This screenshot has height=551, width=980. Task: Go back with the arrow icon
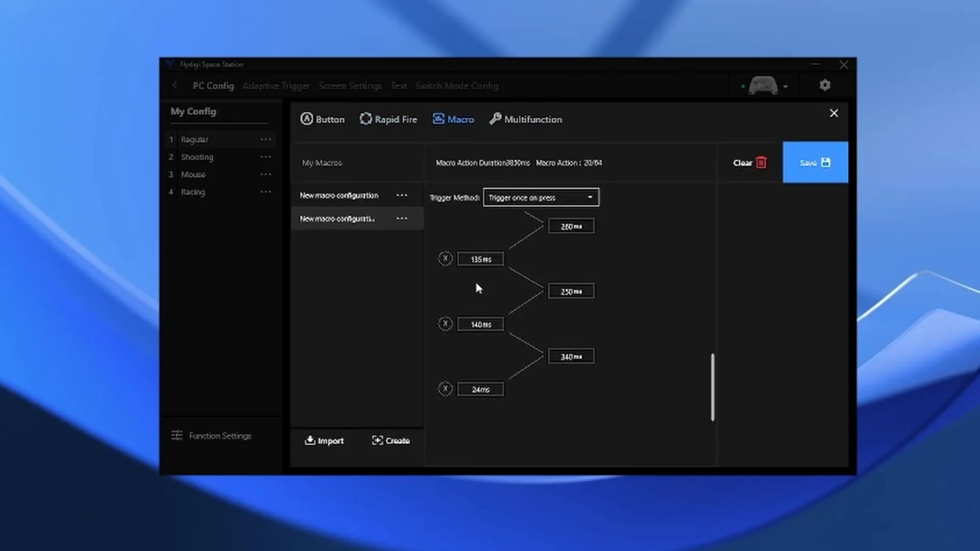175,85
